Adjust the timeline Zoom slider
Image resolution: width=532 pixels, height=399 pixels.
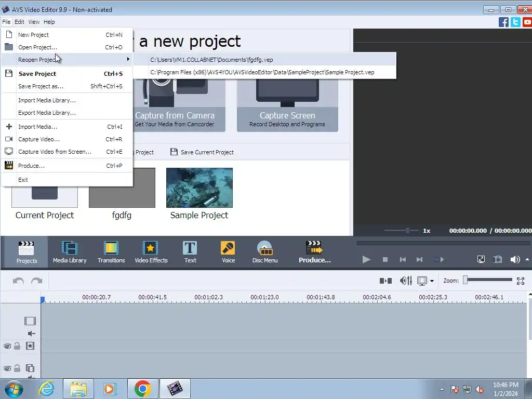tap(488, 280)
